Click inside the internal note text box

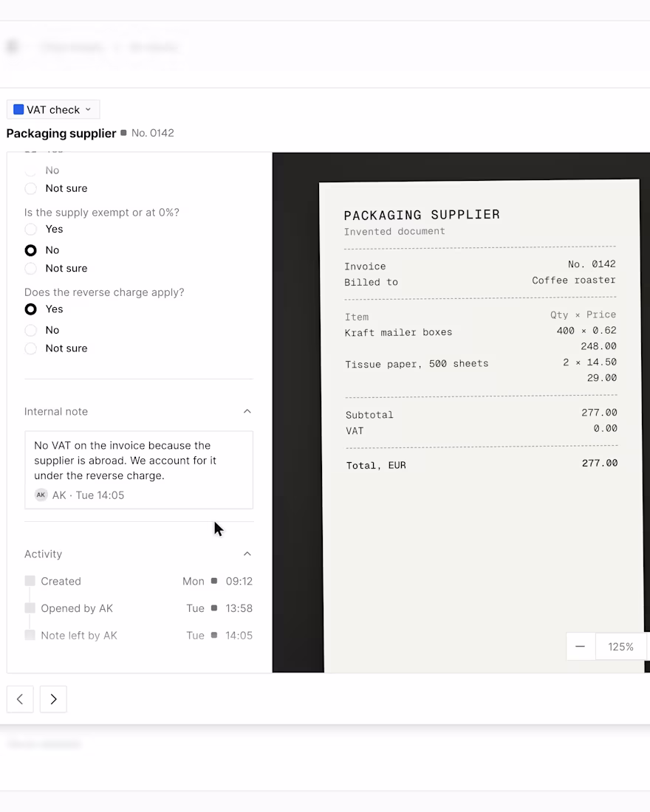pos(139,469)
